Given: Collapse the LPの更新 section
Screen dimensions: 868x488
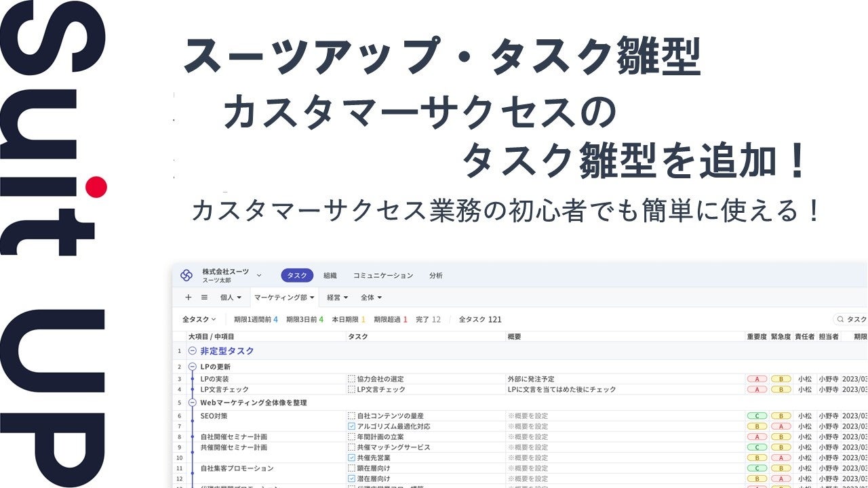Looking at the screenshot, I should (192, 367).
